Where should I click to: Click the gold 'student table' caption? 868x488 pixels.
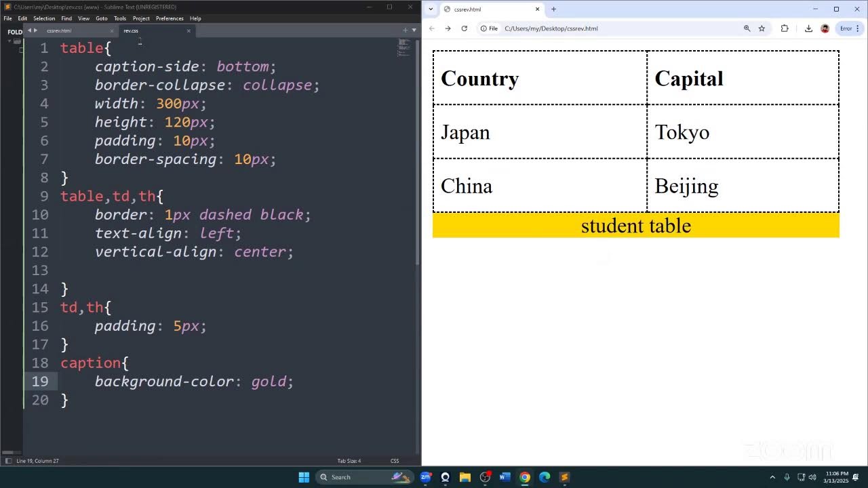tap(636, 226)
